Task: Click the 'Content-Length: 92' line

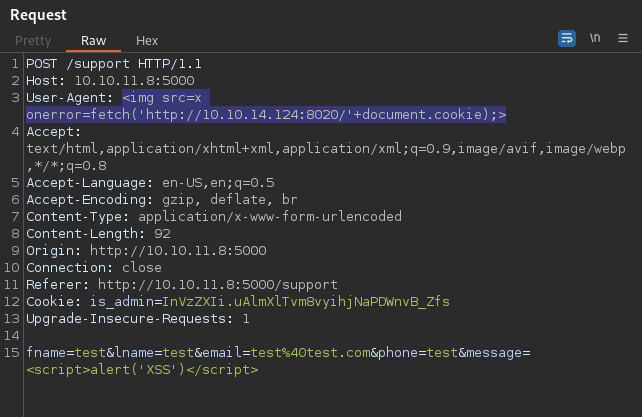Action: [x=98, y=234]
